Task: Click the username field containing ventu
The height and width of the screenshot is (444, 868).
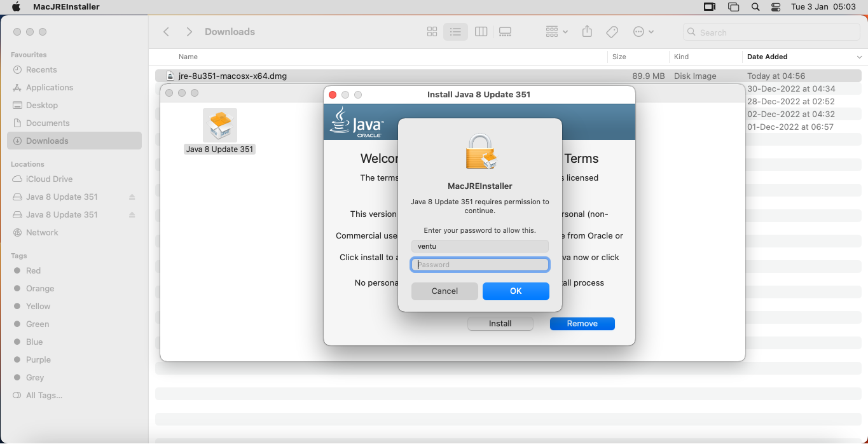Action: click(x=480, y=246)
